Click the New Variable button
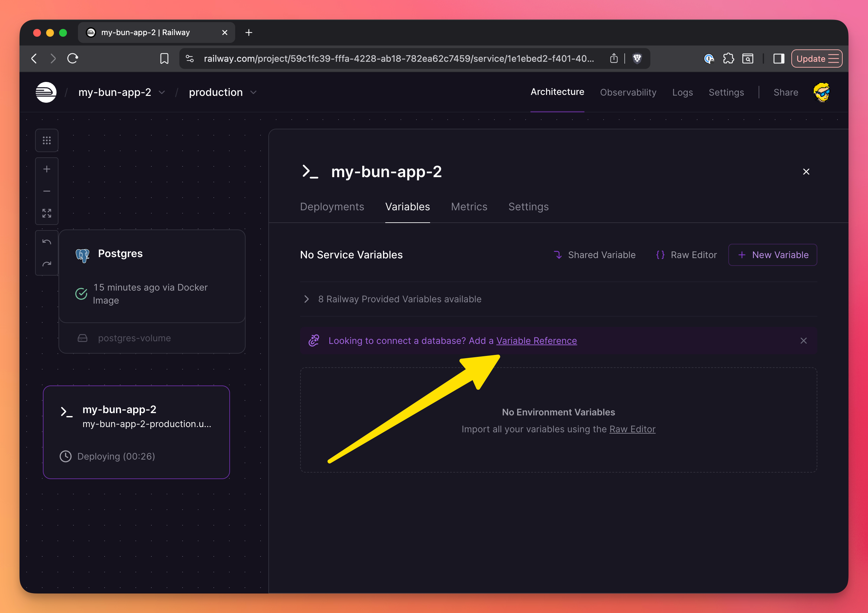 coord(772,255)
